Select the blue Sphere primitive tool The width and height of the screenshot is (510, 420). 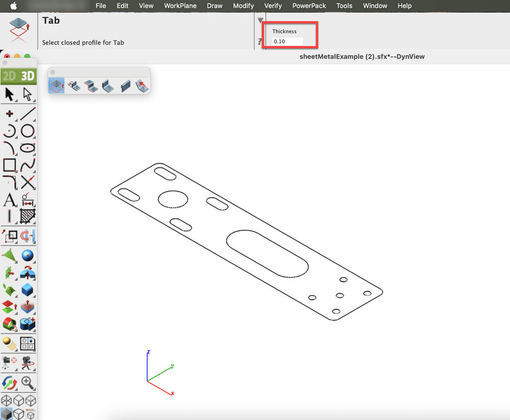click(x=28, y=255)
